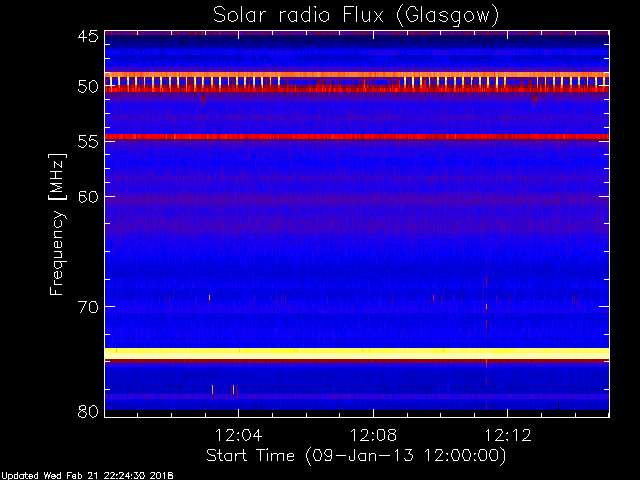Viewport: 640px width, 480px height.
Task: Click the bright yellow band near 75 MHz
Action: click(x=357, y=353)
